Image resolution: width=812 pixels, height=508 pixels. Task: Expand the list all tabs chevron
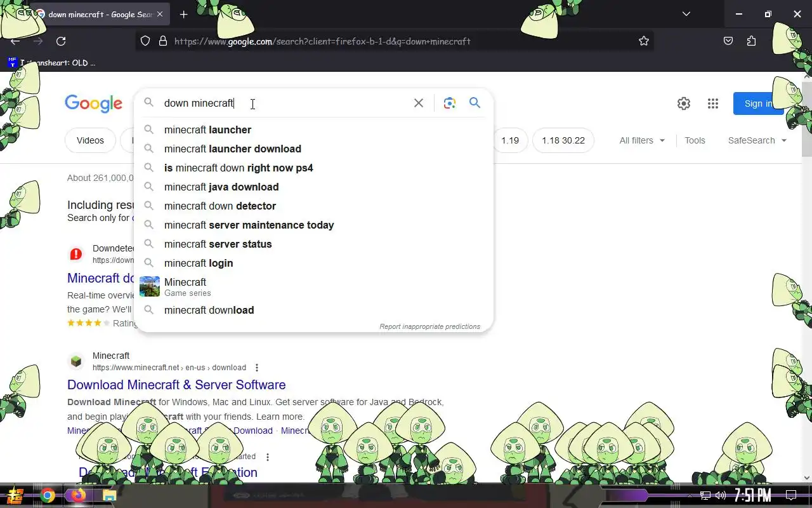point(686,14)
